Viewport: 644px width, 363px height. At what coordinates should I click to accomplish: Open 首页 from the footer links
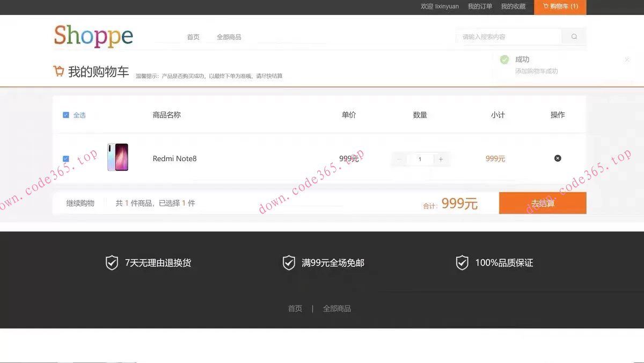pos(295,308)
